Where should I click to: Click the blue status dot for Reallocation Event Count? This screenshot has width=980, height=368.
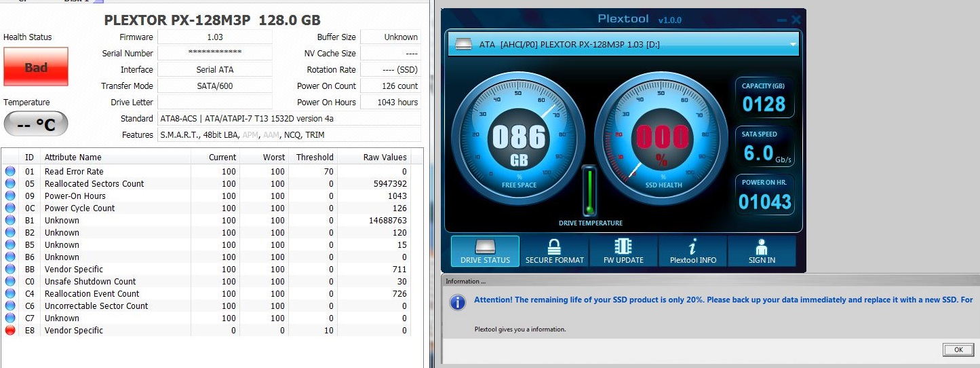coord(10,294)
